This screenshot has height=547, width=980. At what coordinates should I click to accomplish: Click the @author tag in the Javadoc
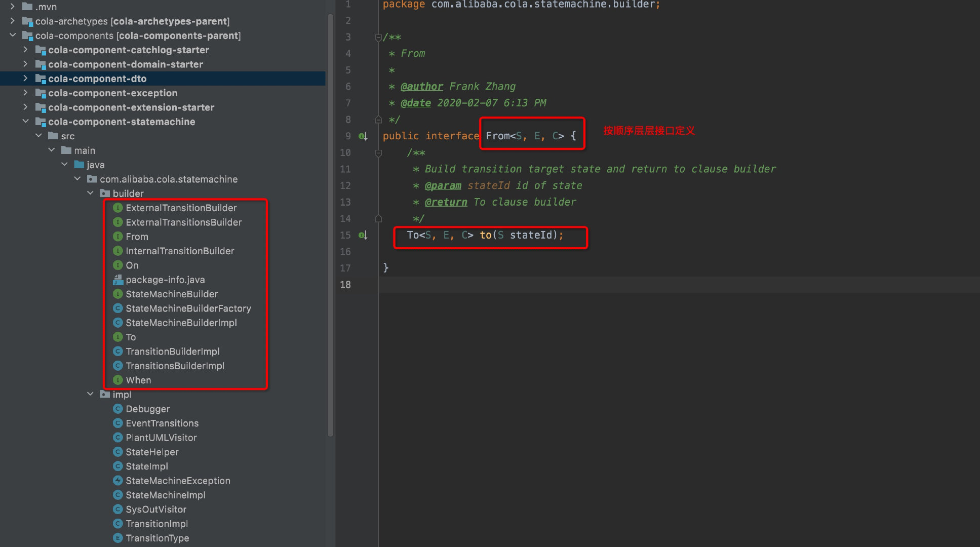[421, 87]
